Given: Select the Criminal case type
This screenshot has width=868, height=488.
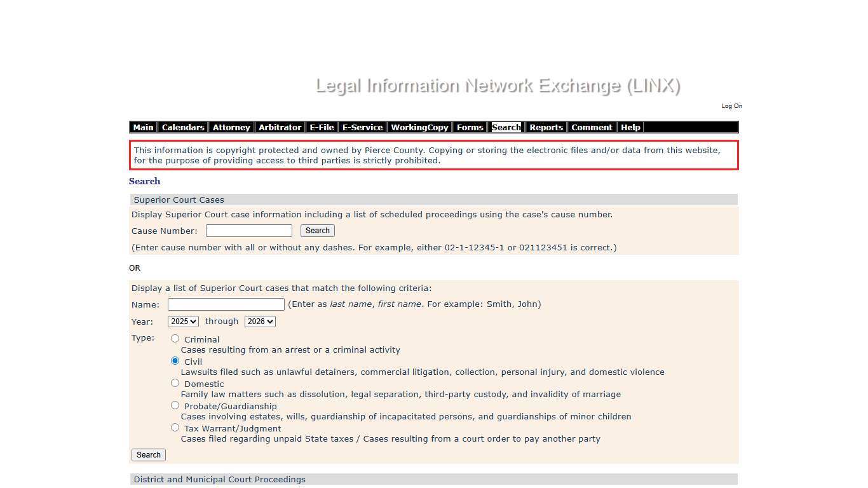Looking at the screenshot, I should pyautogui.click(x=175, y=339).
